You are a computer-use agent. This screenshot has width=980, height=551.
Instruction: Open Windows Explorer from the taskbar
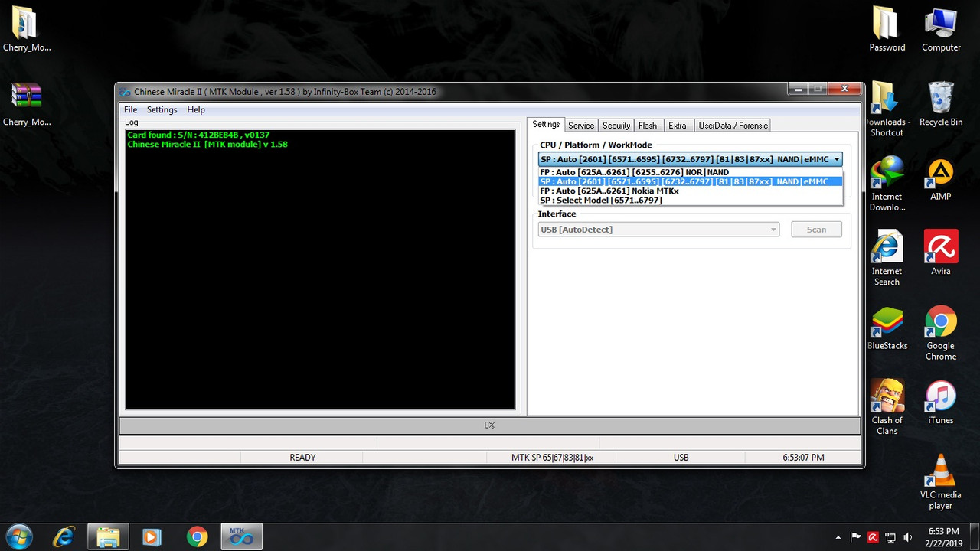(107, 536)
